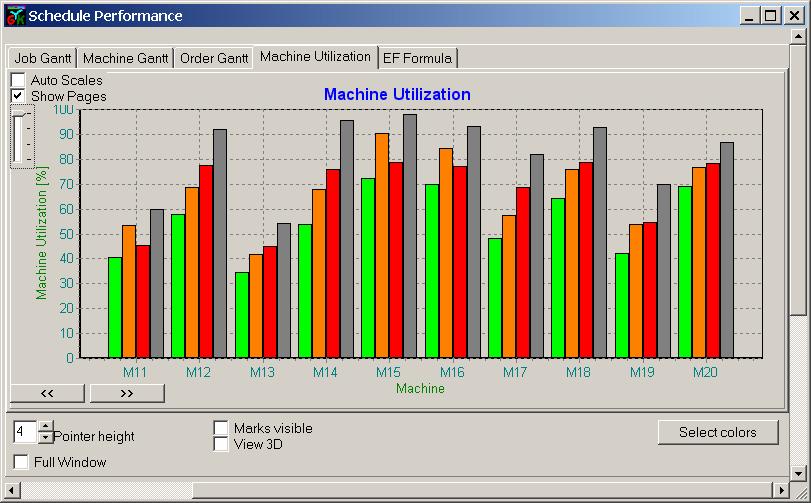Close the Schedule Performance window
Screen dimensions: 811x503
[x=794, y=16]
